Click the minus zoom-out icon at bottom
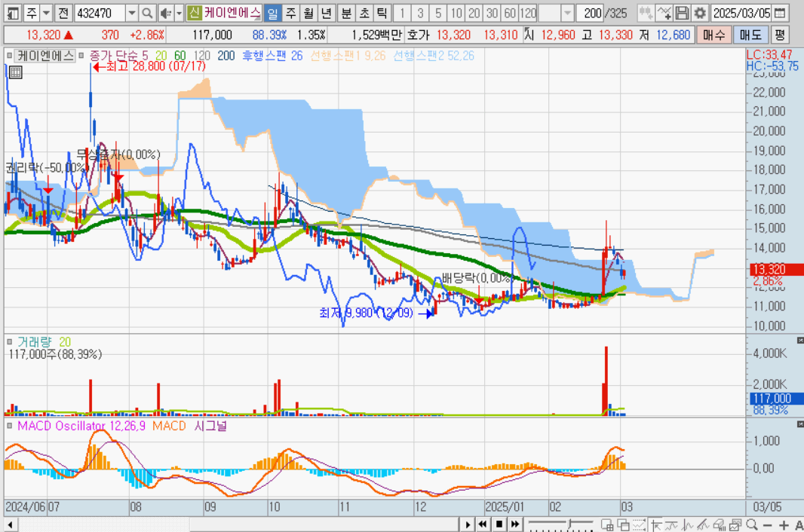Image resolution: width=804 pixels, height=532 pixels. 768,525
